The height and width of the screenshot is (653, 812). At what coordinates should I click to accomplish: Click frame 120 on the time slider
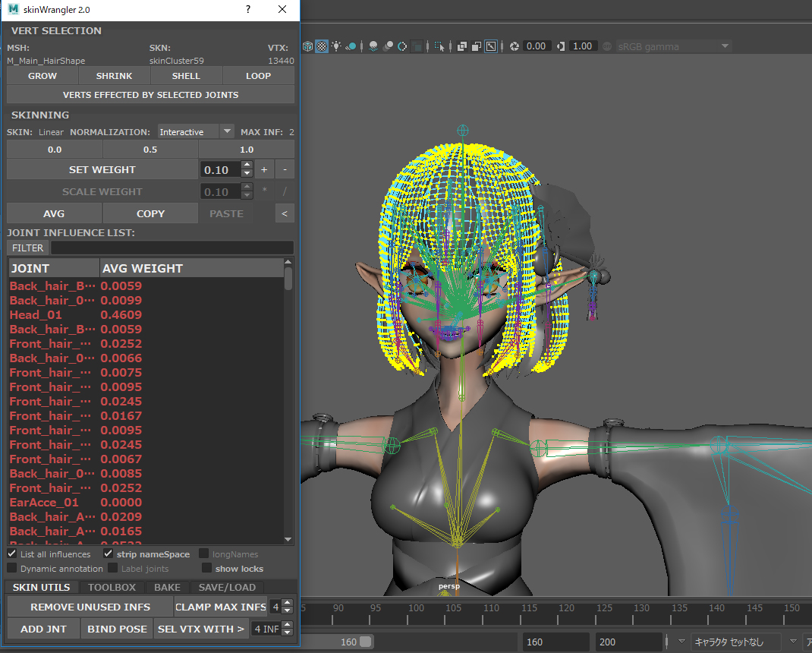click(x=566, y=607)
